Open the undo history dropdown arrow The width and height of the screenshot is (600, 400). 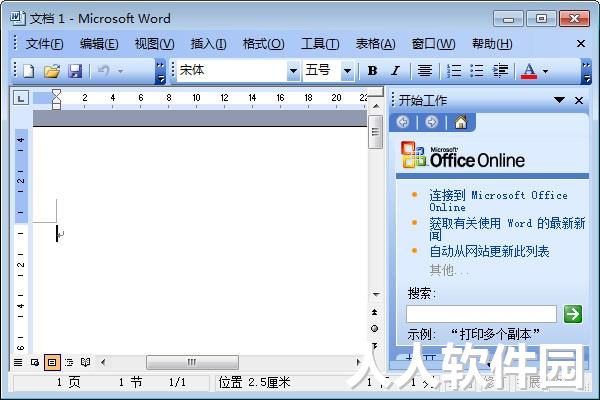pyautogui.click(x=121, y=71)
